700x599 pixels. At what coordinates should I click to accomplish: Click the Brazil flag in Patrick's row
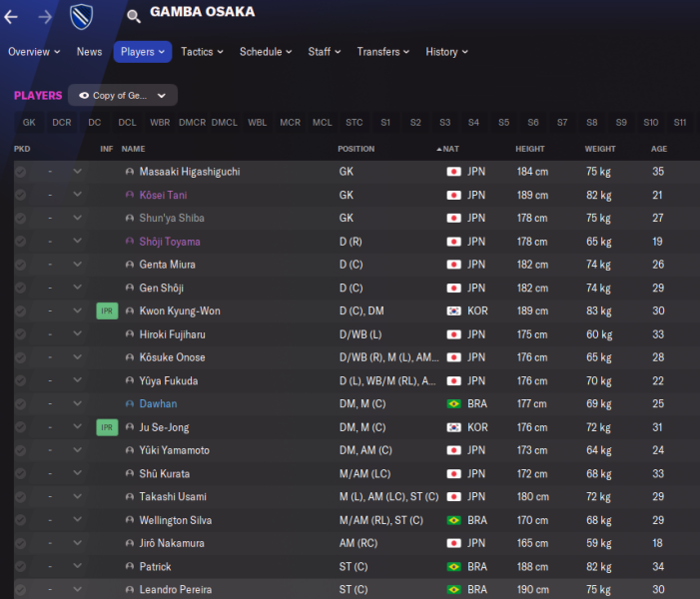453,567
